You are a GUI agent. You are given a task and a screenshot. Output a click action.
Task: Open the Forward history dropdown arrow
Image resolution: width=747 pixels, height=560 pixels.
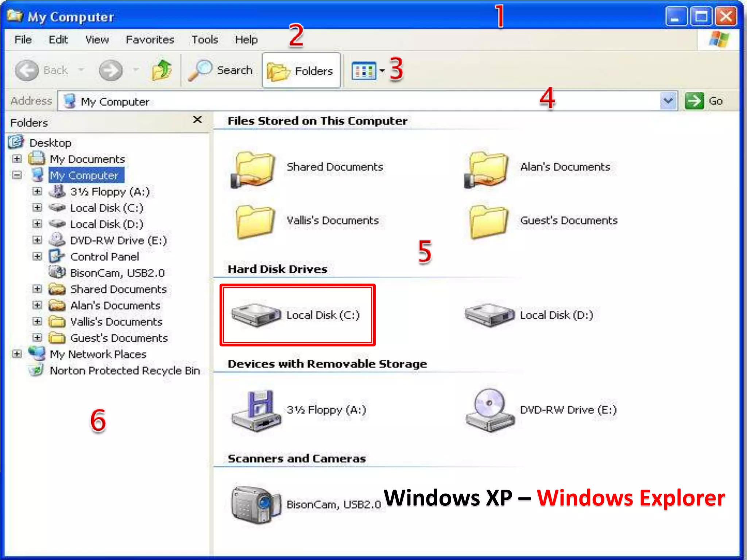click(x=136, y=70)
